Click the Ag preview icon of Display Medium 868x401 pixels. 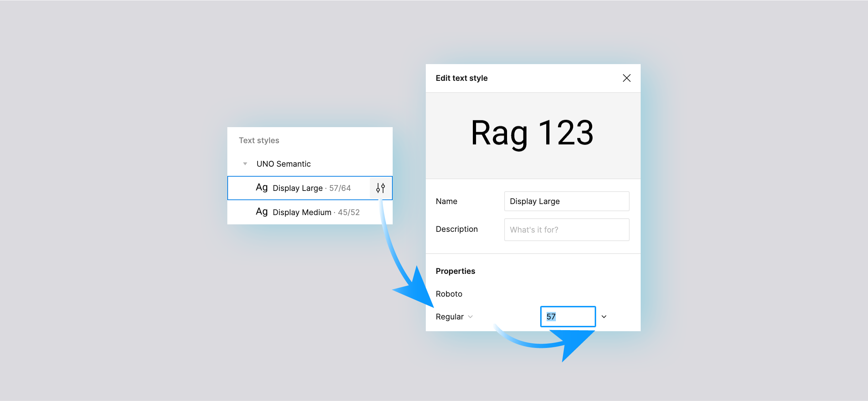click(x=262, y=212)
